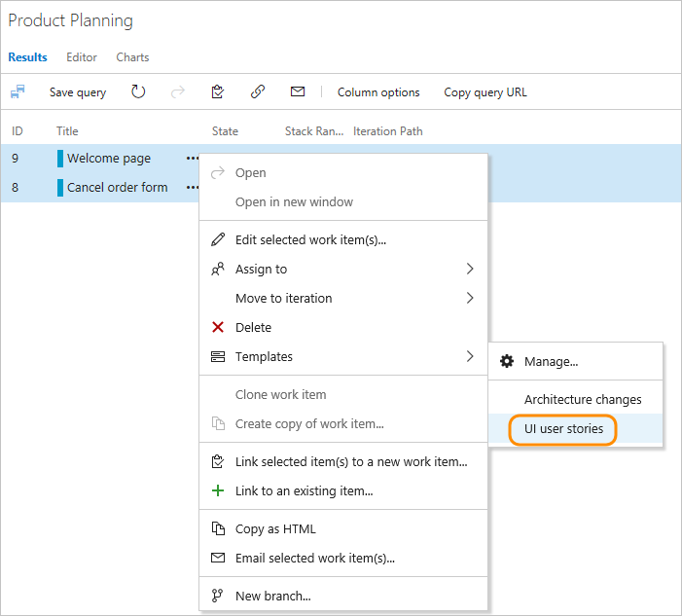
Task: Click the red Delete X icon
Action: click(x=218, y=328)
